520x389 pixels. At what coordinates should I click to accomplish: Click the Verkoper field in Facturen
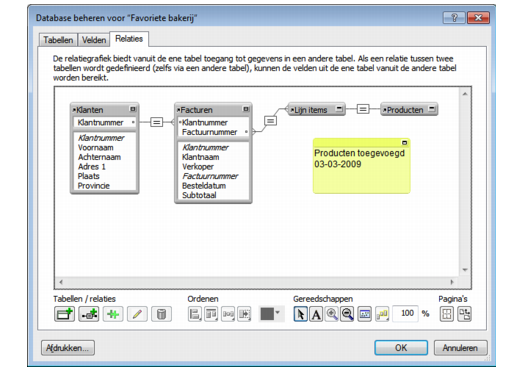198,167
